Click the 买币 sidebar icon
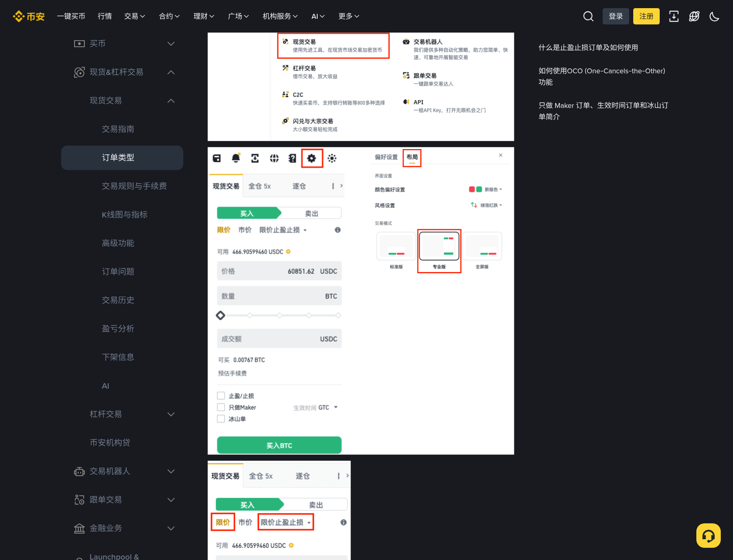Image resolution: width=733 pixels, height=560 pixels. point(79,44)
